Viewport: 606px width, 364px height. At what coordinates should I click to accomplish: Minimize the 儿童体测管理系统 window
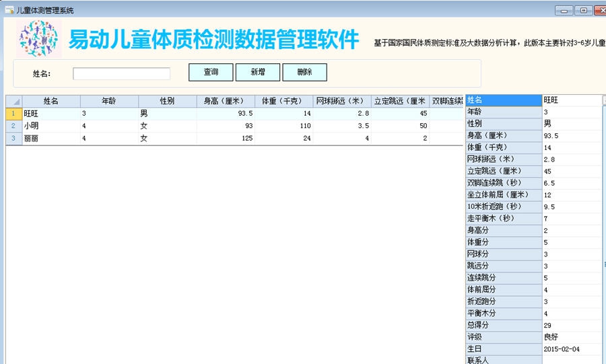pos(564,10)
